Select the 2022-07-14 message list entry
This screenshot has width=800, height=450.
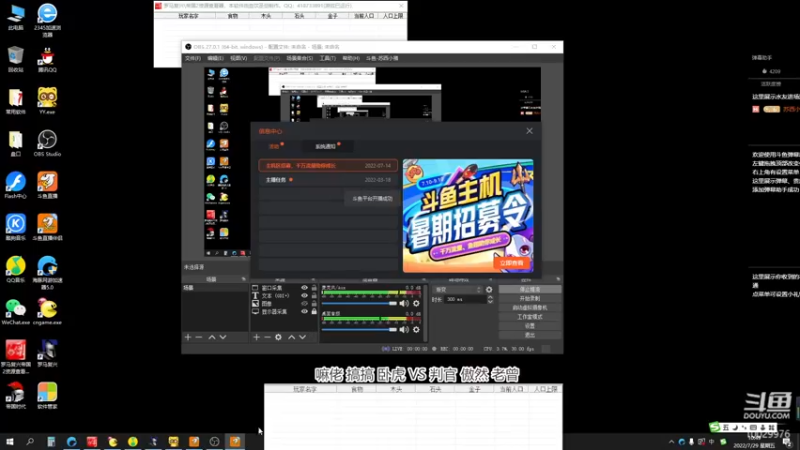pos(328,166)
